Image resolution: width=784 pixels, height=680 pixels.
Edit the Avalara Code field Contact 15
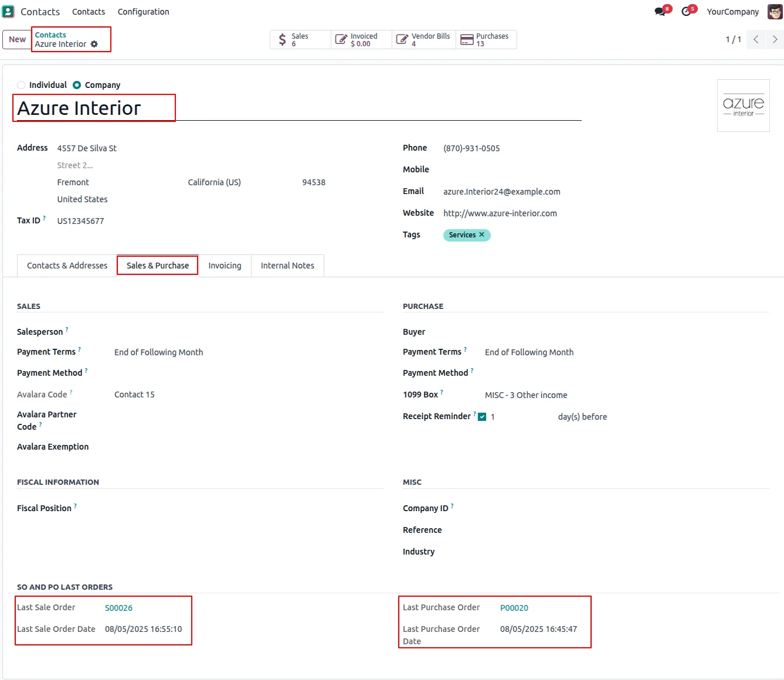[134, 395]
